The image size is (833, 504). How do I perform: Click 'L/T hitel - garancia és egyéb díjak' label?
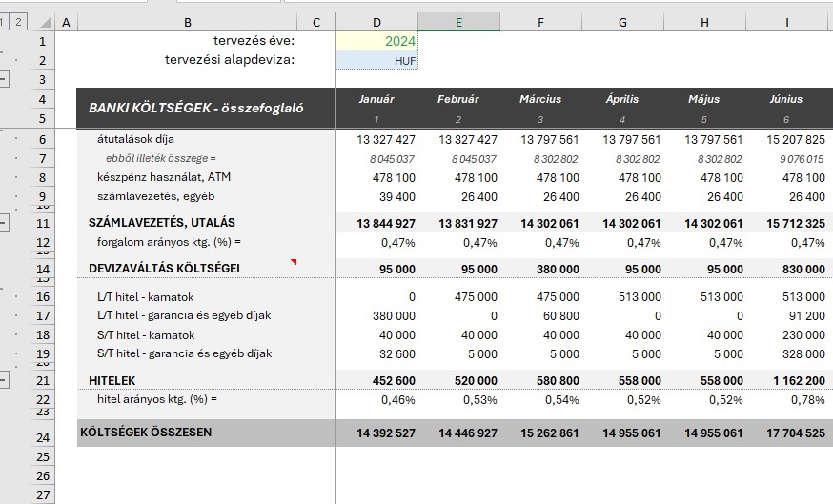point(184,315)
